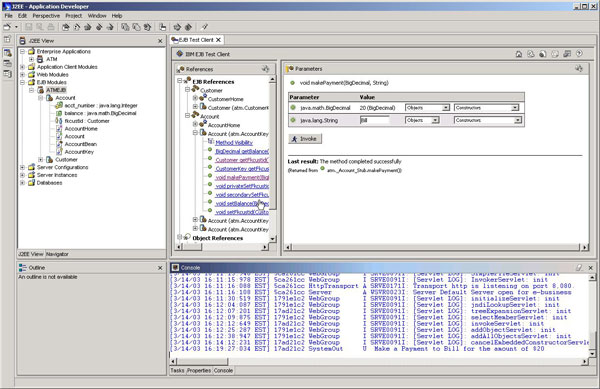The height and width of the screenshot is (389, 600).
Task: Open the New wizard dropdown arrow
Action: click(16, 27)
